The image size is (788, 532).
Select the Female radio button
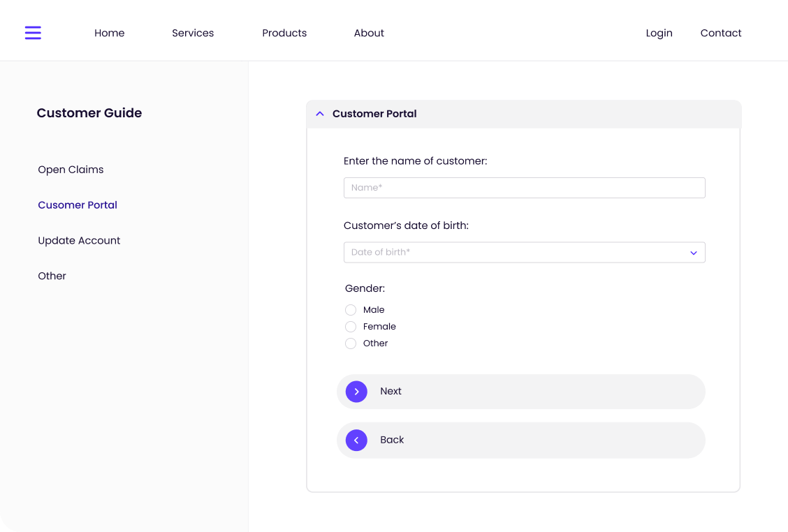351,327
